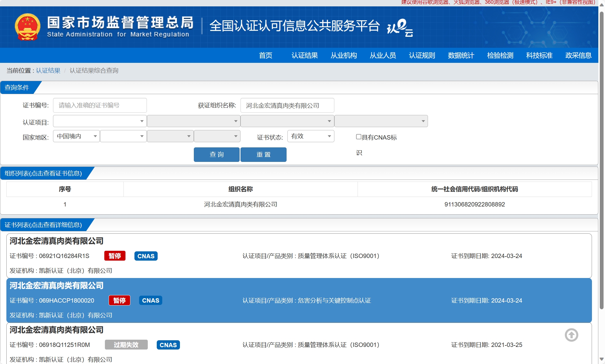Open certificate card 06918Q11251R0M
Image resolution: width=605 pixels, height=364 pixels.
click(x=299, y=343)
